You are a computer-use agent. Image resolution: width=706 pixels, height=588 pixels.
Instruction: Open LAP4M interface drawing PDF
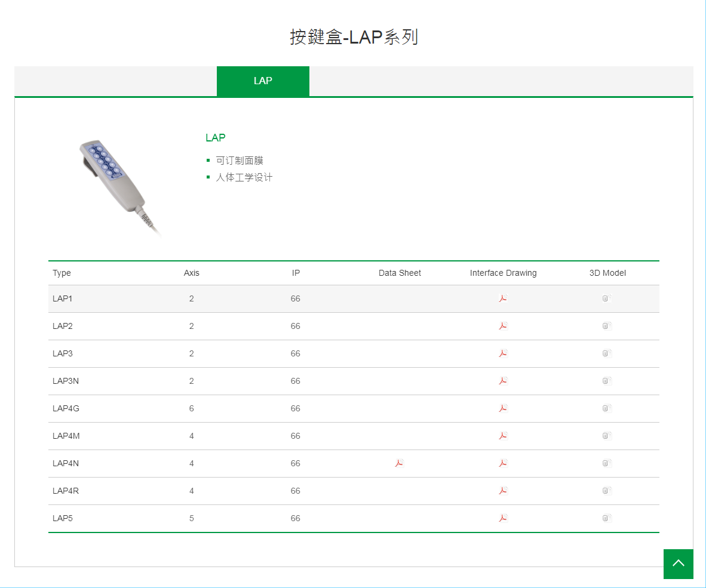(x=503, y=435)
